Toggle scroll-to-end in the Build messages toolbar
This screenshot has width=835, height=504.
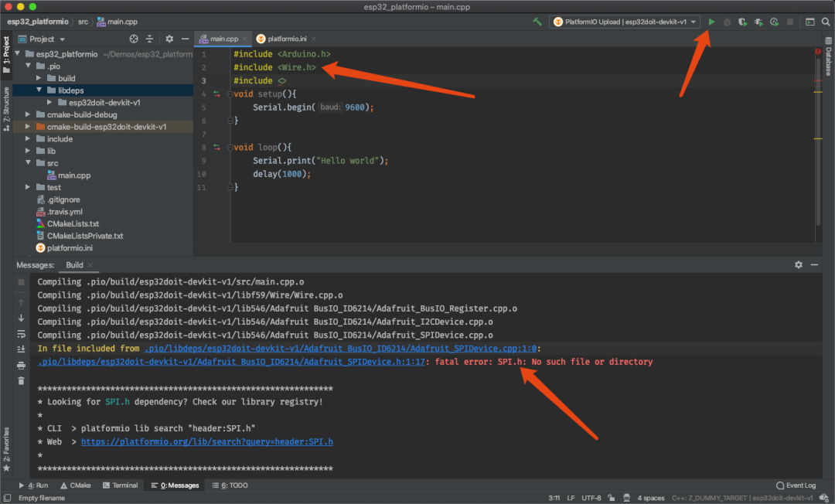[x=21, y=349]
